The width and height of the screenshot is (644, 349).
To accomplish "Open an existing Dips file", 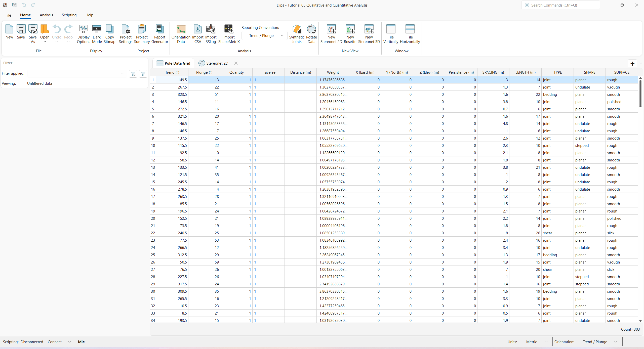I will [45, 33].
